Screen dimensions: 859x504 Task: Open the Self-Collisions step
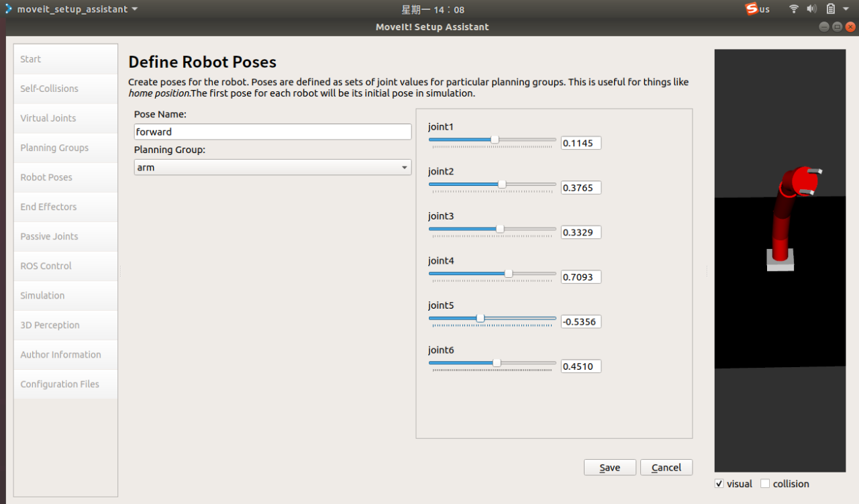coord(66,89)
